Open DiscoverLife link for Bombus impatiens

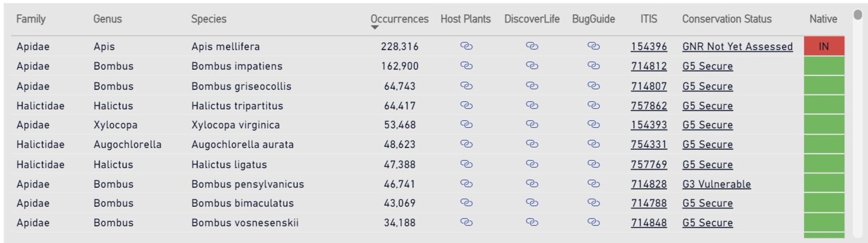532,66
